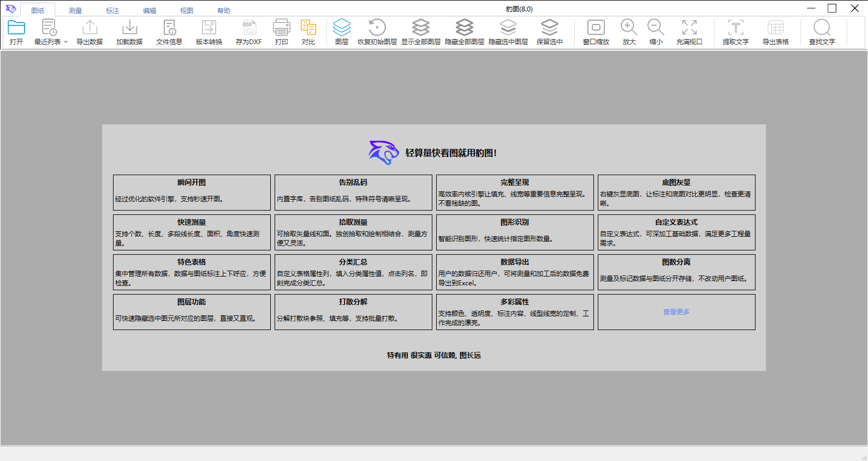Expand the 最近列表 dropdown arrow
This screenshot has width=868, height=461.
tap(66, 42)
